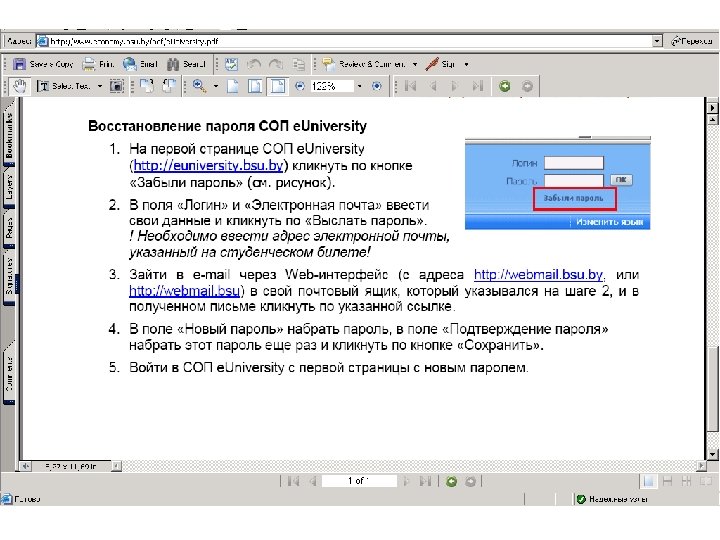Expand the Select Text tool dropdown

pyautogui.click(x=100, y=86)
